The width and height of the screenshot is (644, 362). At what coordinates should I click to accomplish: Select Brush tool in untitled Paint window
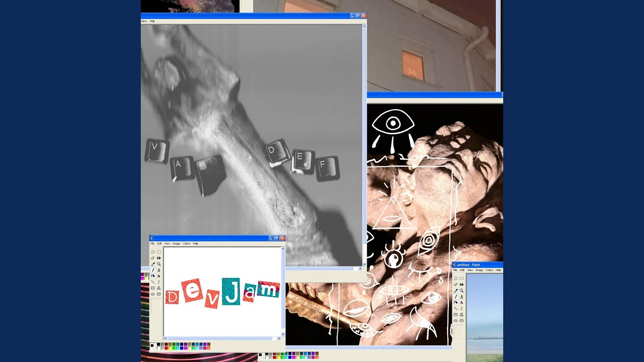[x=462, y=297]
